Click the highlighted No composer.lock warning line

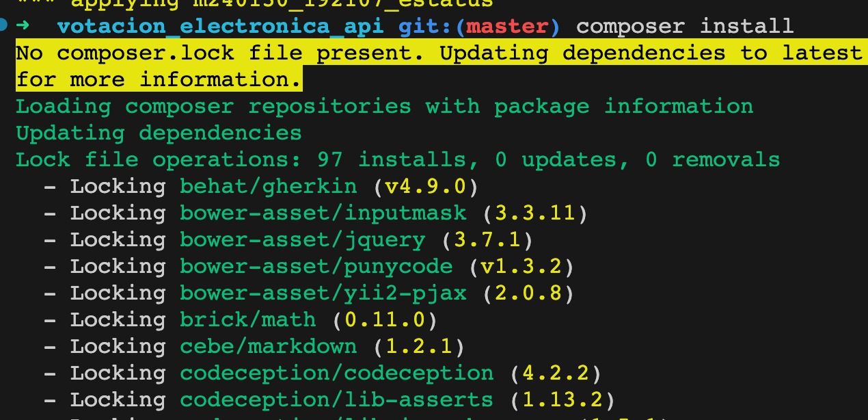pos(439,53)
